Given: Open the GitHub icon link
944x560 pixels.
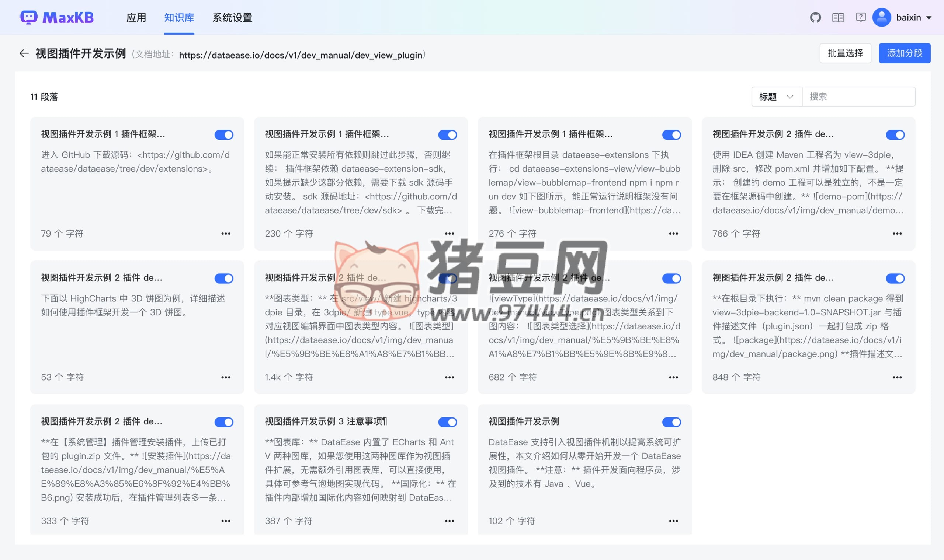Looking at the screenshot, I should pos(815,17).
